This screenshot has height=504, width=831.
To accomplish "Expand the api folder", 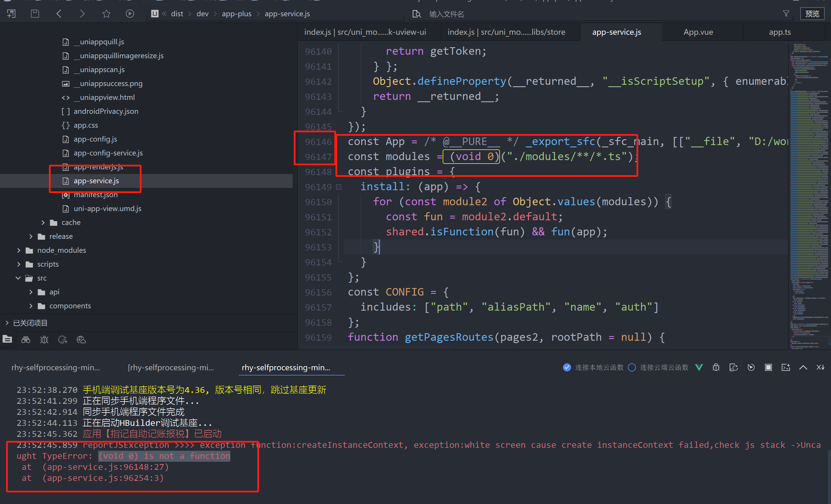I will click(31, 292).
